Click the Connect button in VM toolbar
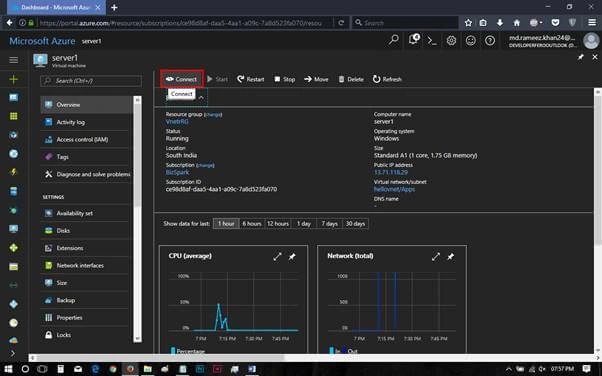This screenshot has height=376, width=602. point(182,79)
